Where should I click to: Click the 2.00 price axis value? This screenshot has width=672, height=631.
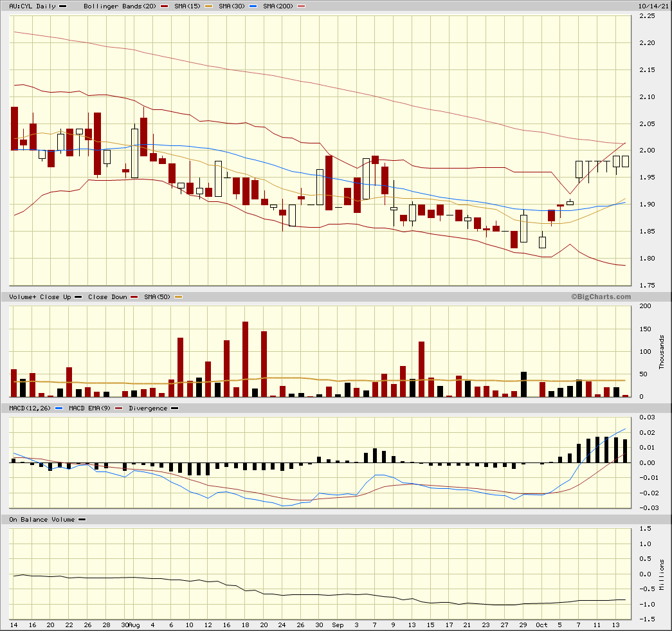(x=647, y=151)
